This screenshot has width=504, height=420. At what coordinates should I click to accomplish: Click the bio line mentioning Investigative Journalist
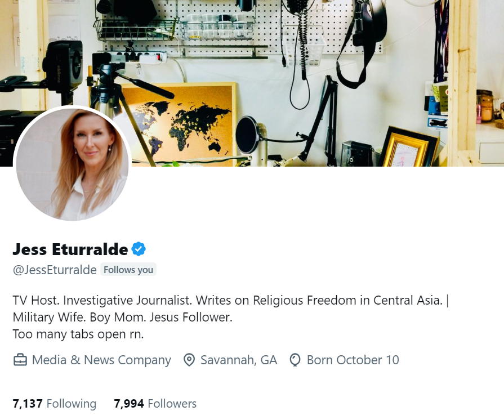pos(230,301)
